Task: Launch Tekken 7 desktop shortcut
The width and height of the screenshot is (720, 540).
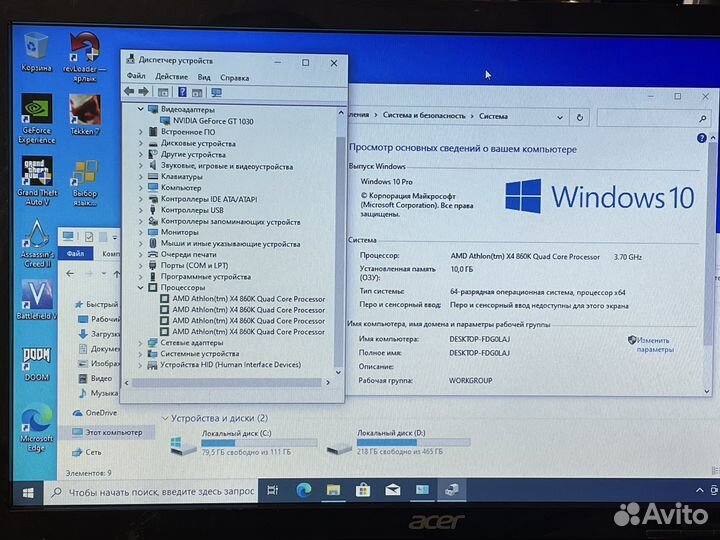Action: click(x=85, y=115)
